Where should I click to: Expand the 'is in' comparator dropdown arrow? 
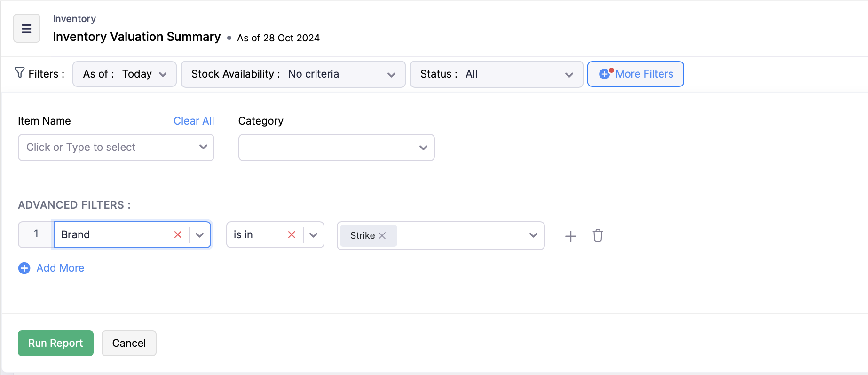coord(313,235)
